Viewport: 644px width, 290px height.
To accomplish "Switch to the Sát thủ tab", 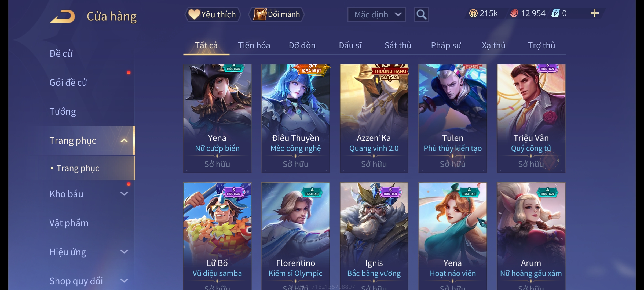I will pos(398,45).
